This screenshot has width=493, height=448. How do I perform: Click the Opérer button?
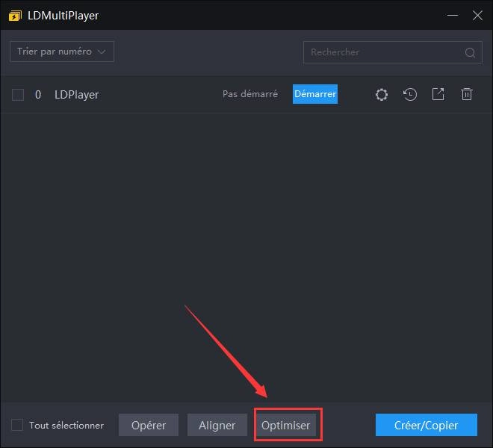coord(149,425)
